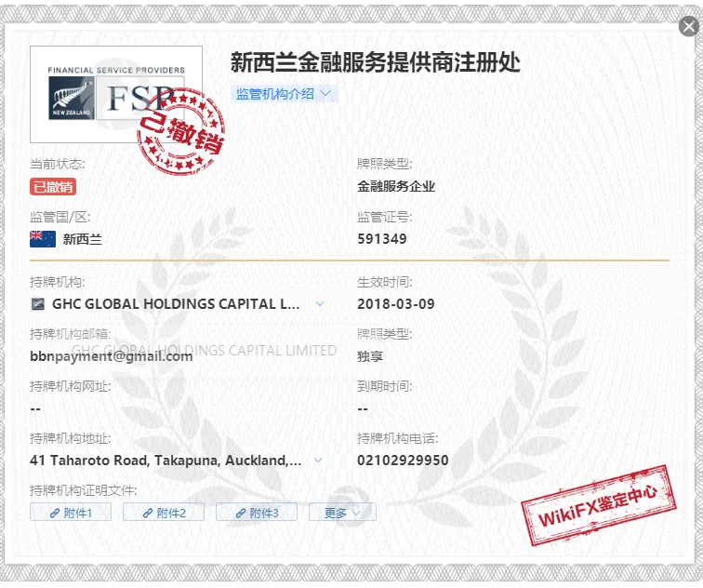Click the 新西兰金融服务提供商注册处 title
This screenshot has width=703, height=588.
(x=376, y=62)
